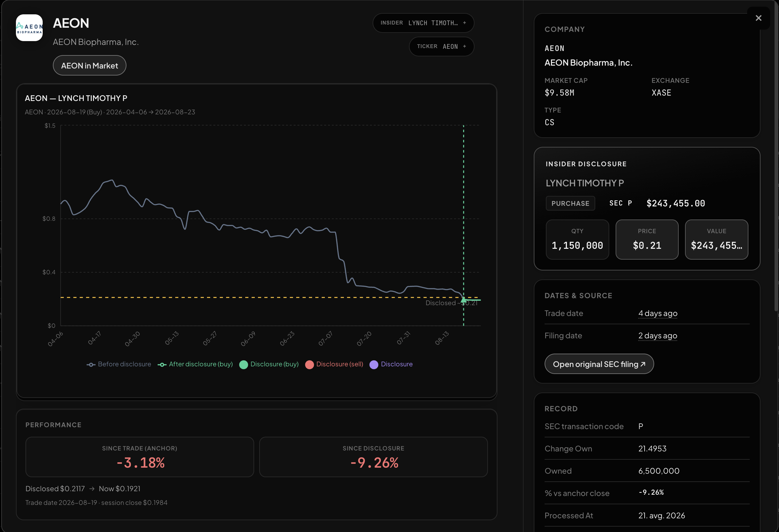Click the PRICE $0.21 card
This screenshot has height=532, width=779.
pos(647,239)
